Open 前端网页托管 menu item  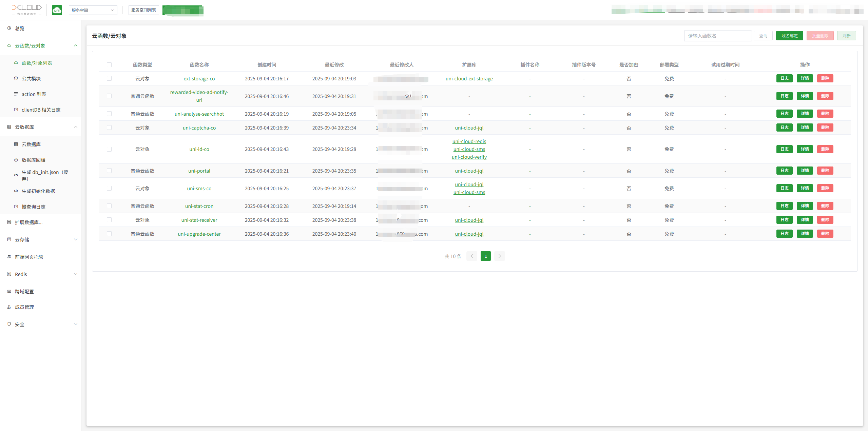click(x=41, y=257)
